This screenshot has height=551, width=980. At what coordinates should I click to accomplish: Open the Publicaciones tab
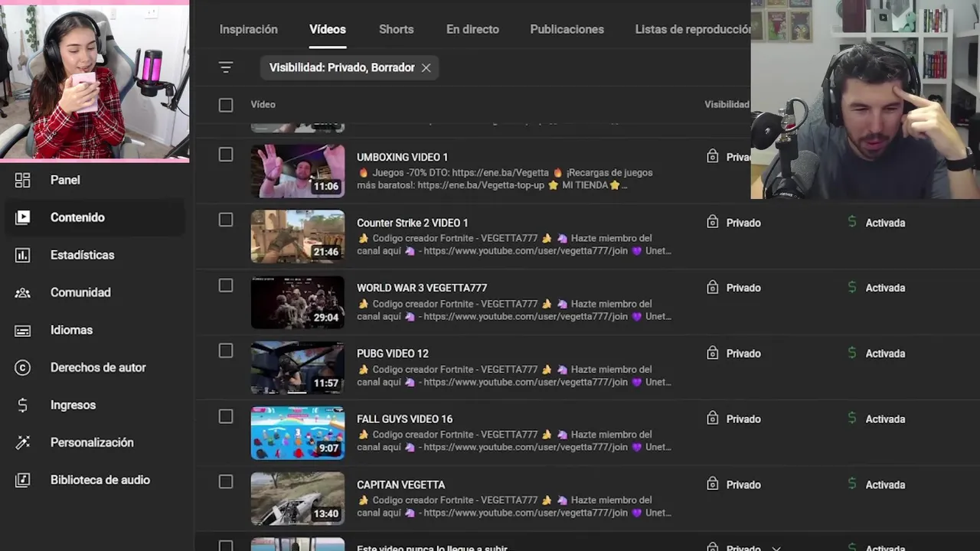567,29
